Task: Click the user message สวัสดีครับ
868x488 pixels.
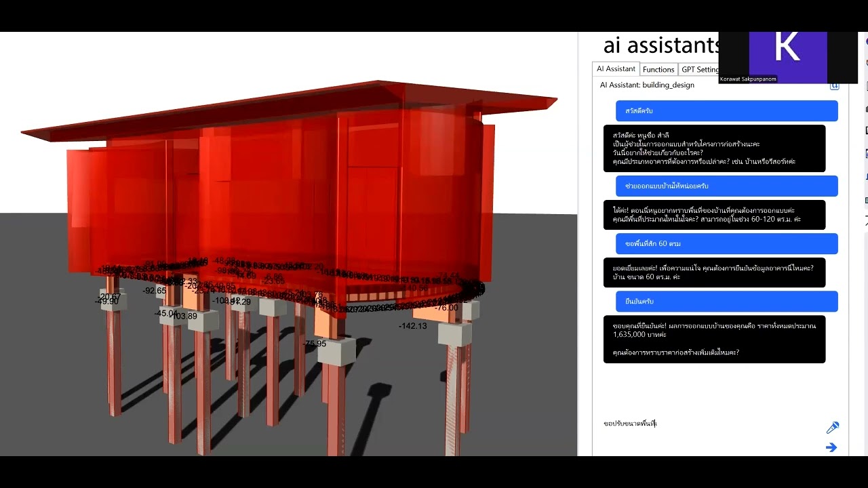Action: (727, 111)
